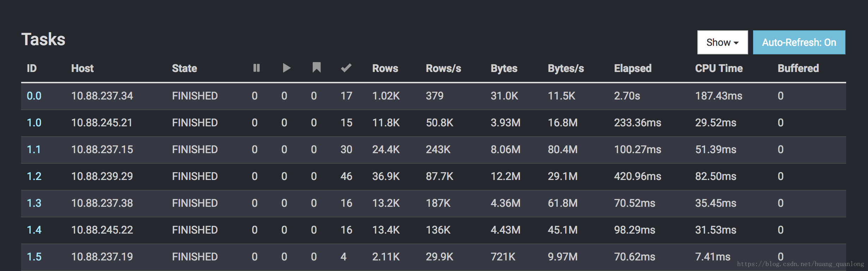Sort by the ID column header
Image resolution: width=868 pixels, height=271 pixels.
click(x=32, y=68)
